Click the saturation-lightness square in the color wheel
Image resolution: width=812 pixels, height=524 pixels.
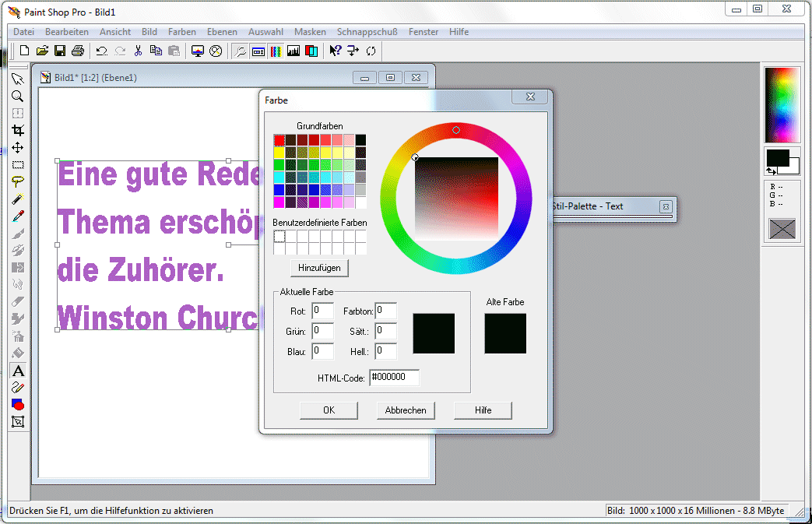(456, 199)
